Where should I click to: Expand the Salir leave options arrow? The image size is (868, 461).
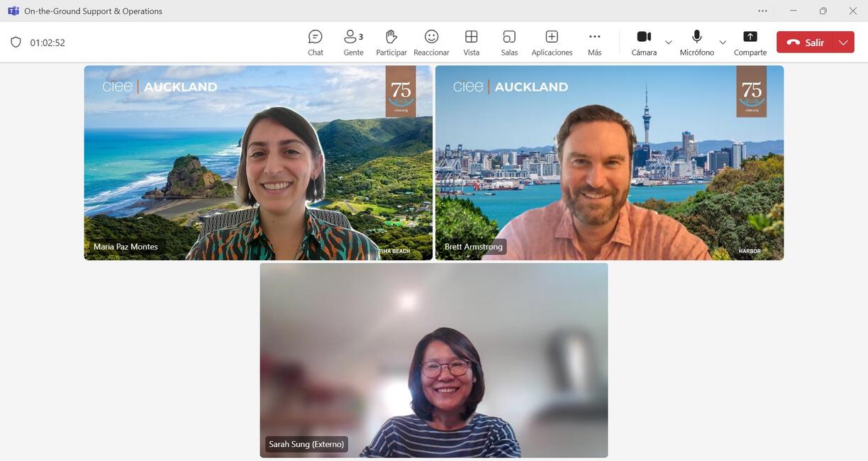point(843,43)
